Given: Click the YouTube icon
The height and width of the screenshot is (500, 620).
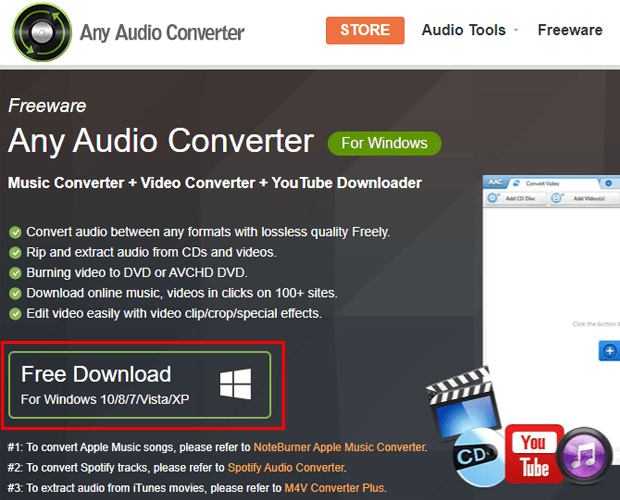Looking at the screenshot, I should (x=534, y=455).
